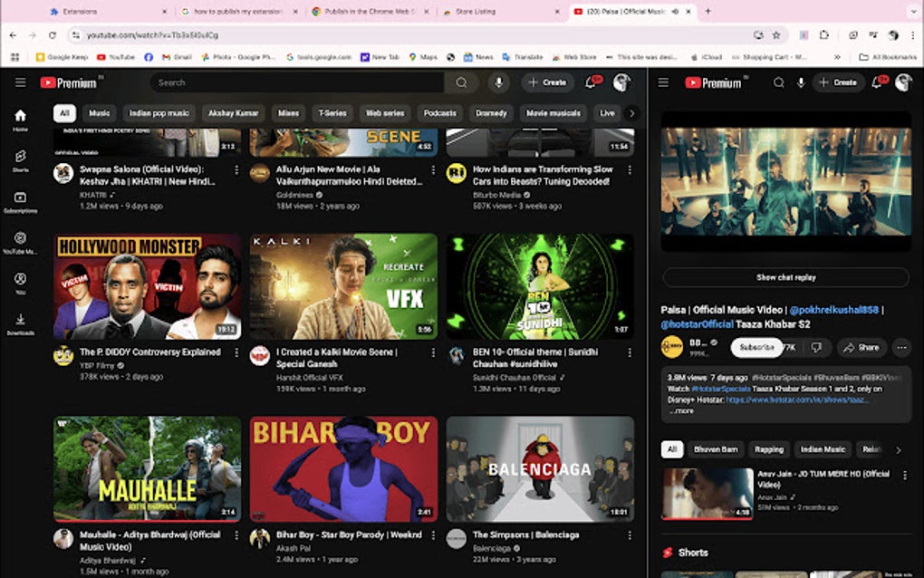Subscribe to the BB Ki Vines channel
Viewport: 924px width, 578px height.
(x=757, y=348)
